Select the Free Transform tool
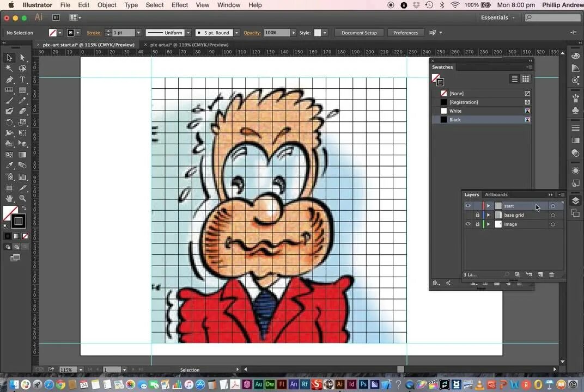Image resolution: width=584 pixels, height=392 pixels. point(23,133)
